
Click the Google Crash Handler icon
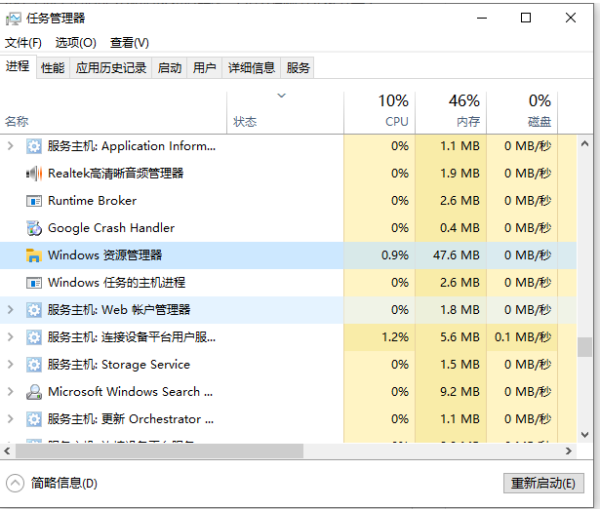click(x=34, y=228)
